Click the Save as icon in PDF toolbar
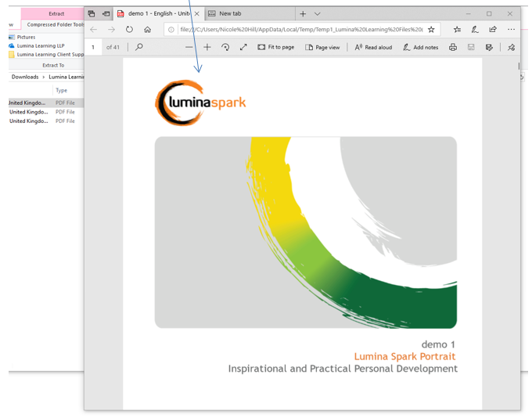The width and height of the screenshot is (532, 418). 489,47
